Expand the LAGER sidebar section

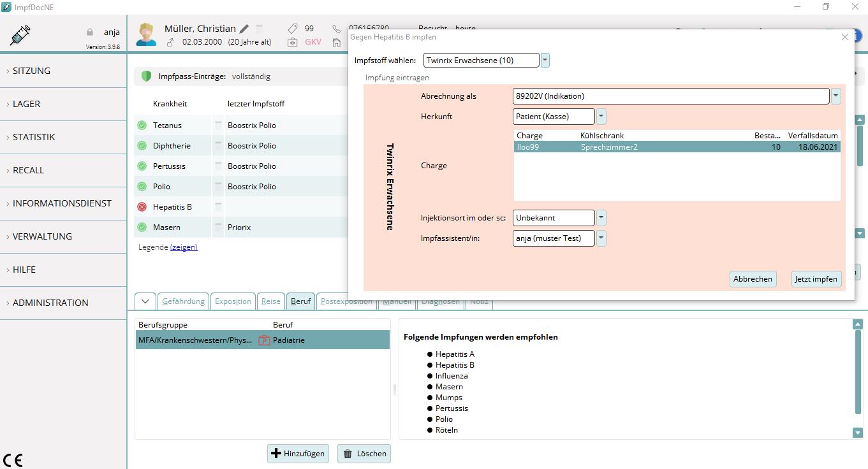63,104
